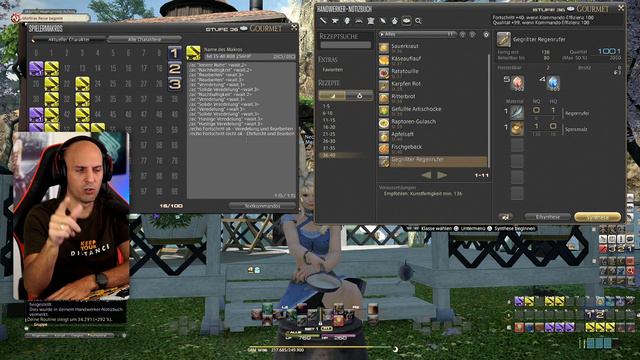Switch recipes to the master book tab

point(359,96)
